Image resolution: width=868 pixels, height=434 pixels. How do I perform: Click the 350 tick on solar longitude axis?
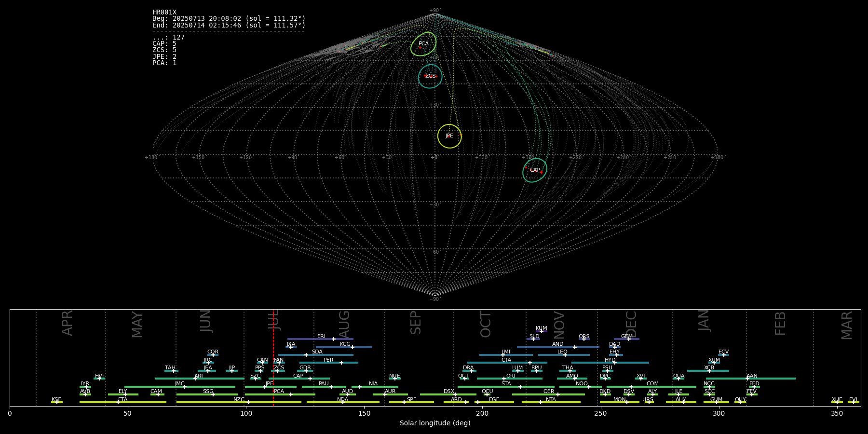[x=837, y=413]
